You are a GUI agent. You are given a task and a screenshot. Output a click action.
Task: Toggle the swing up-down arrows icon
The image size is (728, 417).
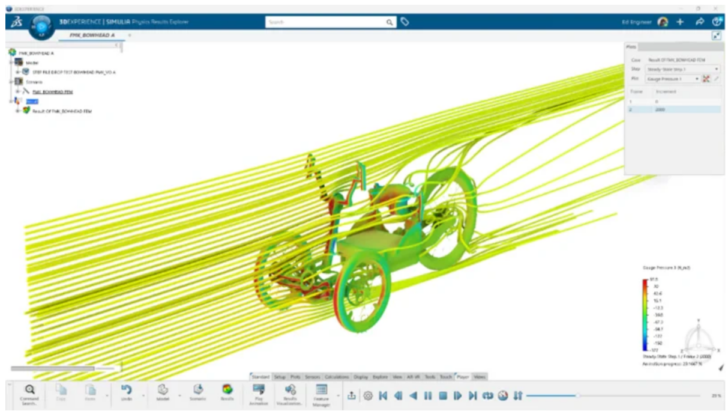coord(518,396)
